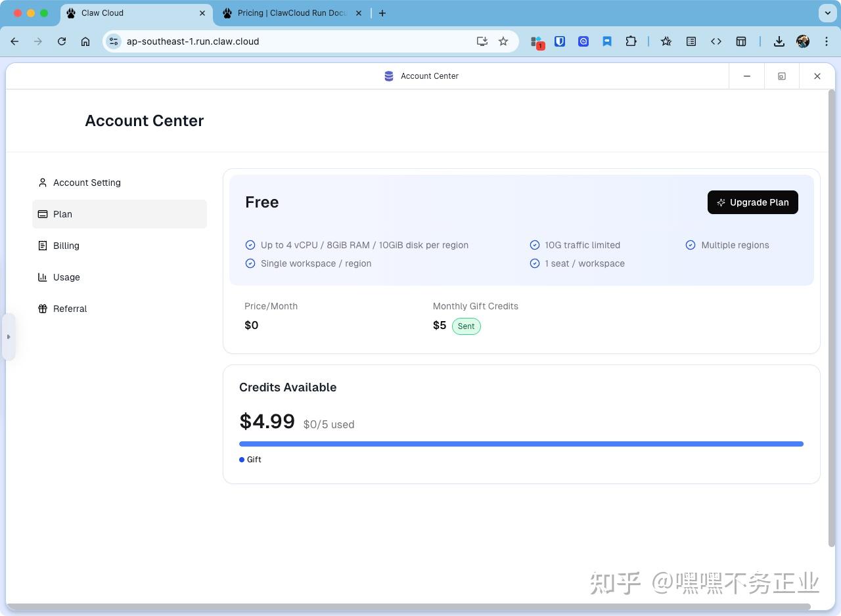This screenshot has width=841, height=616.
Task: Go to the browser home page
Action: pos(85,41)
